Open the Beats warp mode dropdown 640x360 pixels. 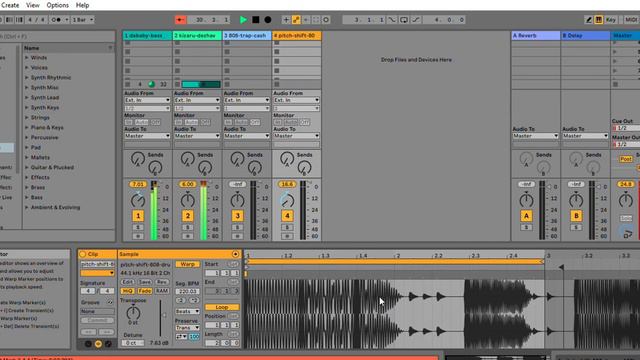pyautogui.click(x=187, y=311)
